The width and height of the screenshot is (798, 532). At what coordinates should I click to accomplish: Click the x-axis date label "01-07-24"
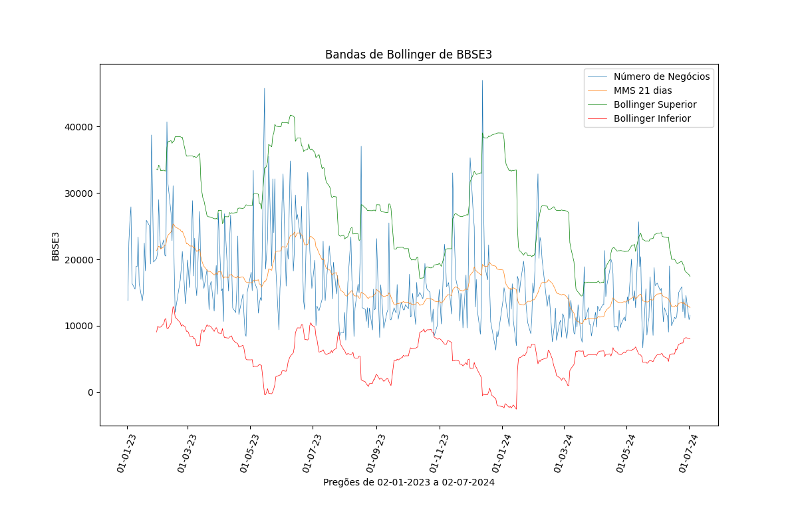(x=689, y=453)
